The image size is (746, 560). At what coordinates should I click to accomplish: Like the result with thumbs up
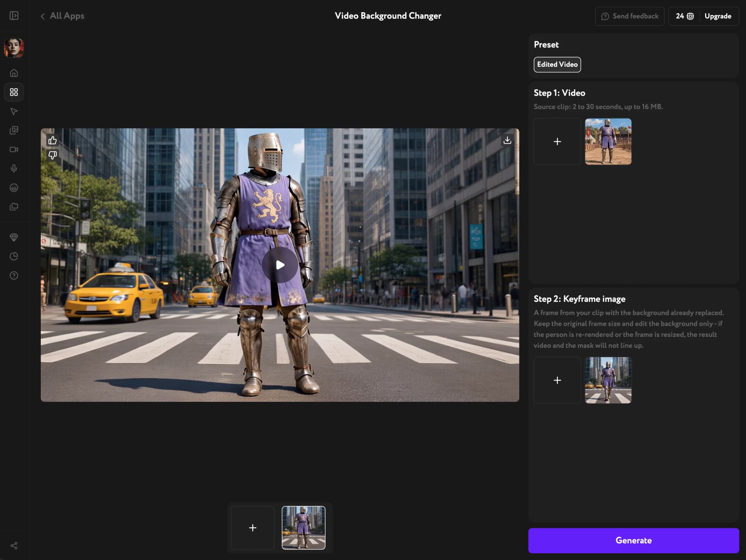pos(52,140)
